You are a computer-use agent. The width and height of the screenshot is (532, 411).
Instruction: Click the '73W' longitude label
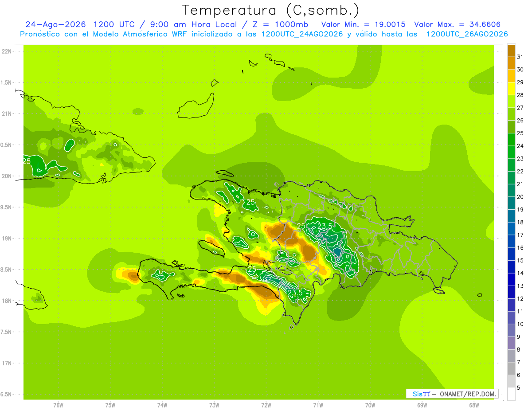(214, 405)
